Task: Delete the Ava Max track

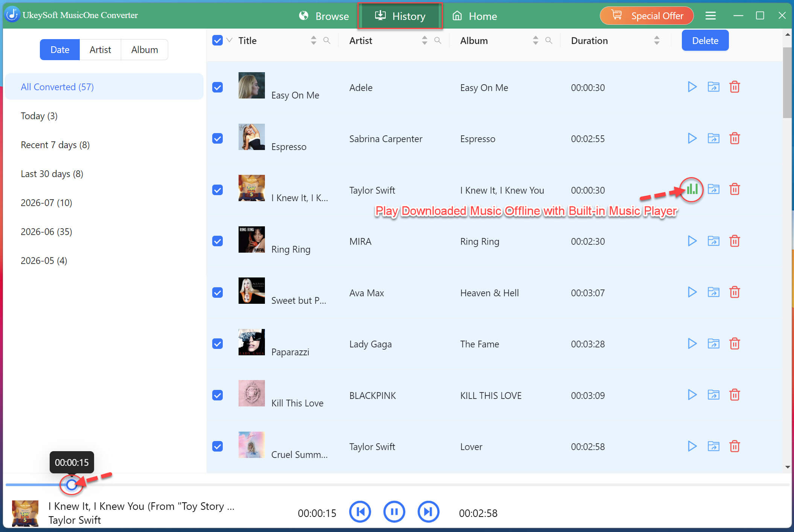Action: (x=735, y=292)
